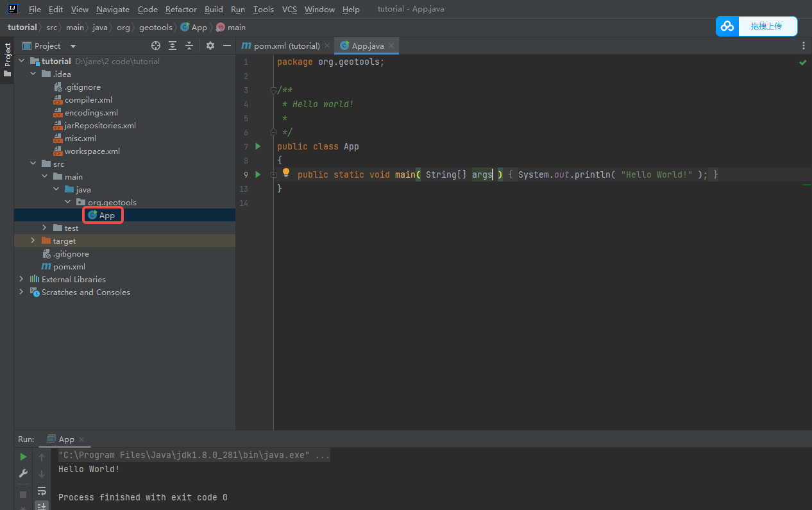Close the App.java editor tab
The height and width of the screenshot is (510, 812).
391,46
